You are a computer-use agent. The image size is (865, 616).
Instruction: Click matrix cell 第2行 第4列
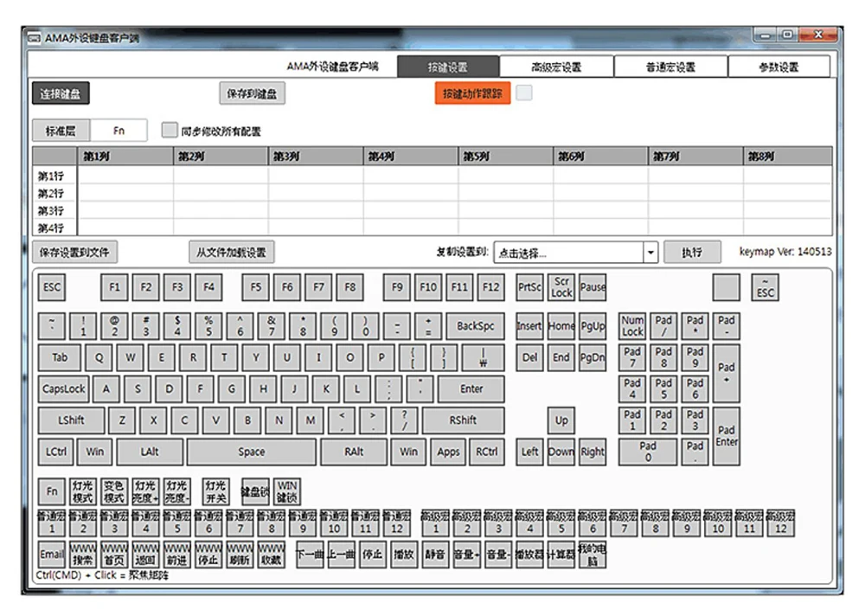(411, 193)
